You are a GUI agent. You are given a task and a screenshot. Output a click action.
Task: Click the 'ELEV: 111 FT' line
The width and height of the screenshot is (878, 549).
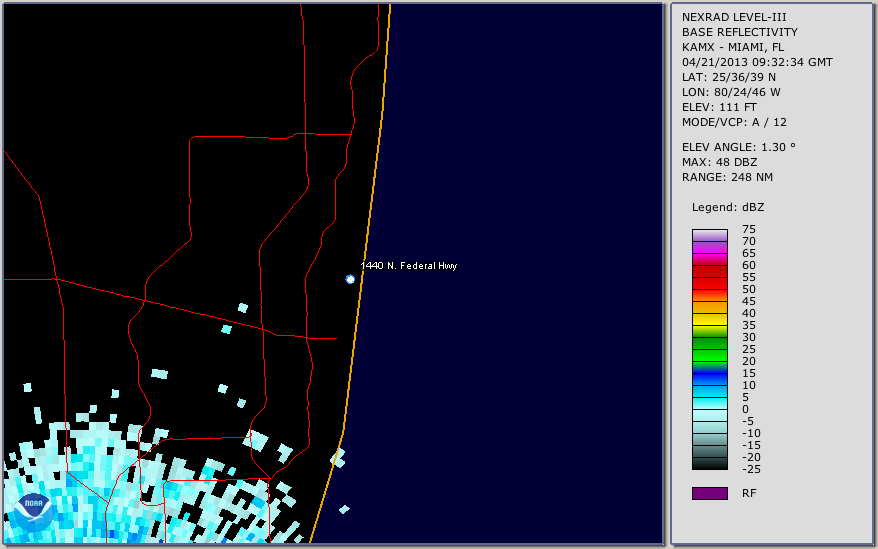coord(719,107)
